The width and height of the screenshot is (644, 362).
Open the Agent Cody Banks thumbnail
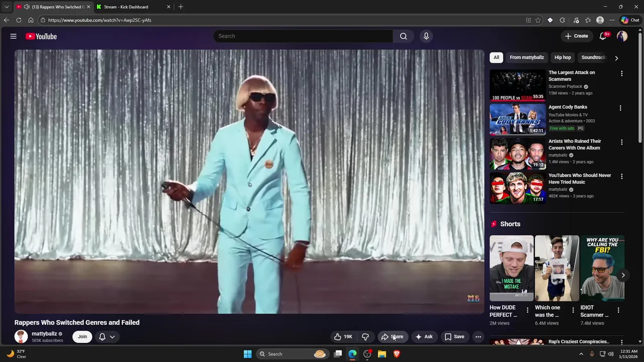pos(518,120)
